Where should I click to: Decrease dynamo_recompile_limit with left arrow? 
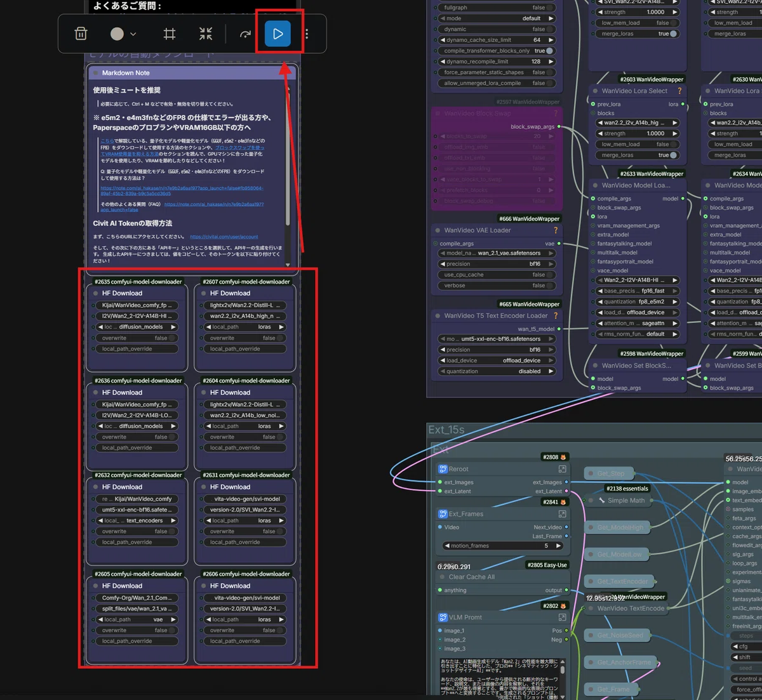tap(442, 62)
